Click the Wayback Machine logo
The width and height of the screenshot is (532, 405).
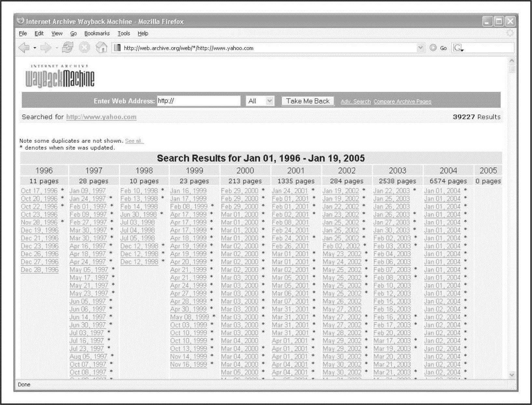click(x=60, y=76)
